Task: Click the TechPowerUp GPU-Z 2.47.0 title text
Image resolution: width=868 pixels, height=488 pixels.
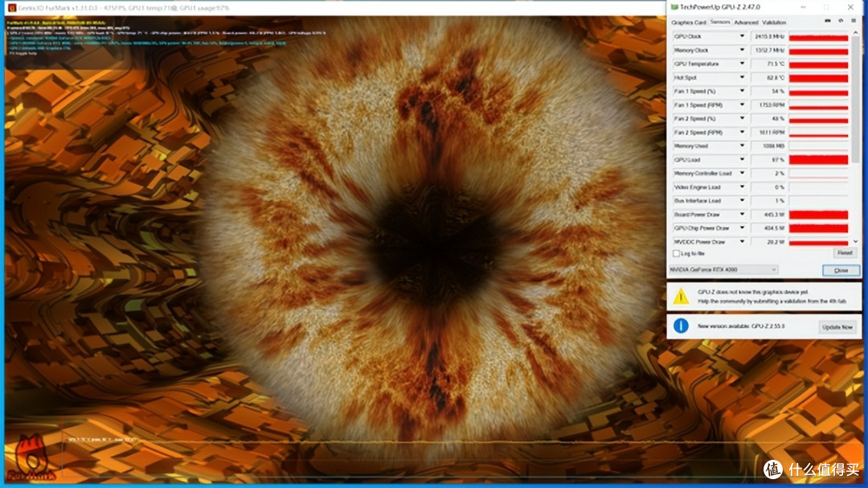Action: point(719,7)
